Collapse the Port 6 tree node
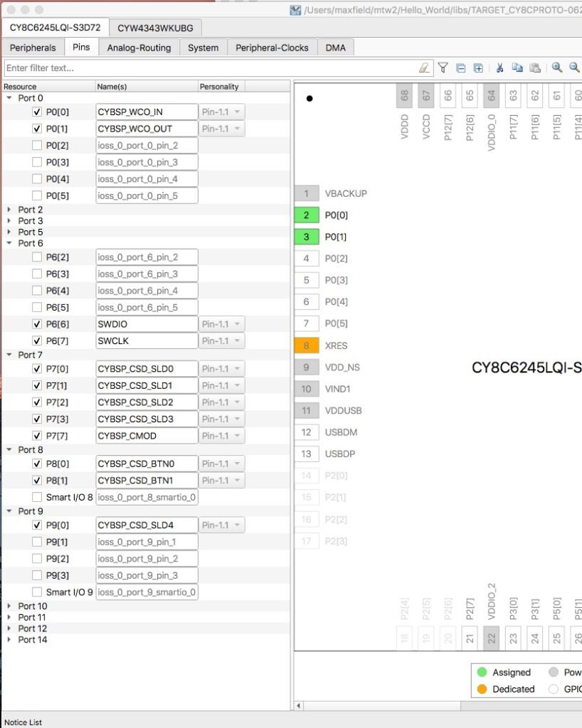The height and width of the screenshot is (728, 582). 9,243
